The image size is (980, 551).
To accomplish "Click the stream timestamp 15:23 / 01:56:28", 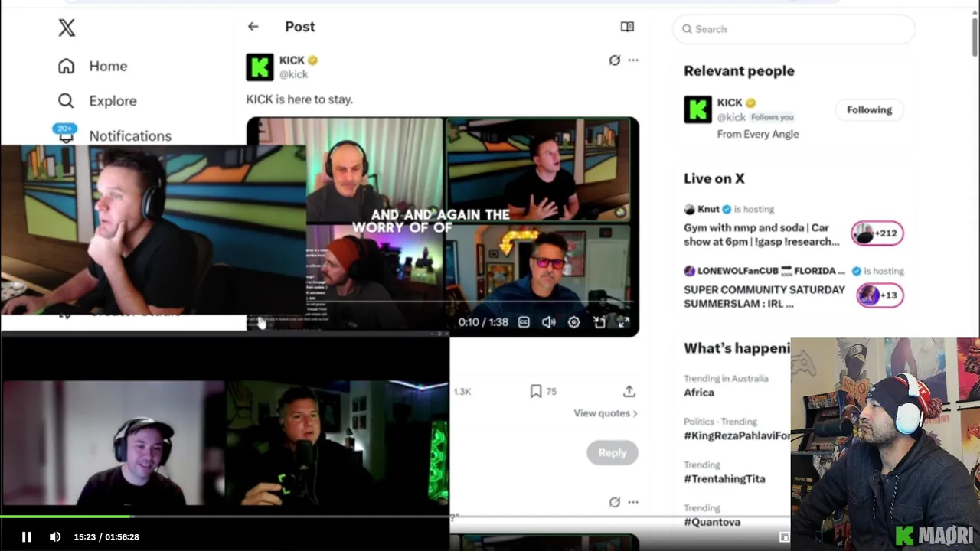I will pyautogui.click(x=106, y=537).
